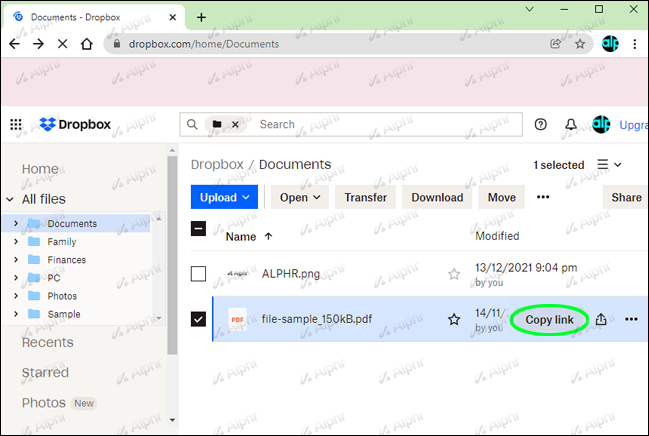Viewport: 649px width, 436px height.
Task: Go back in browser
Action: pyautogui.click(x=14, y=44)
